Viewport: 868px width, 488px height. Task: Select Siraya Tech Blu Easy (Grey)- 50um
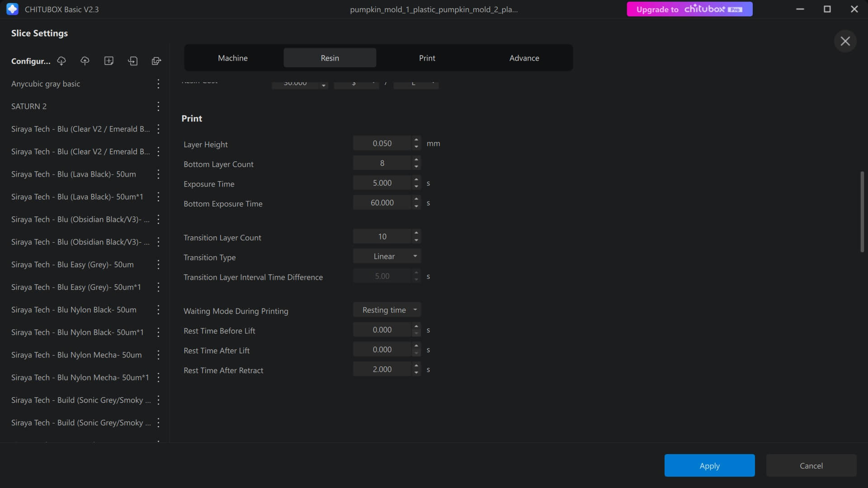tap(72, 264)
